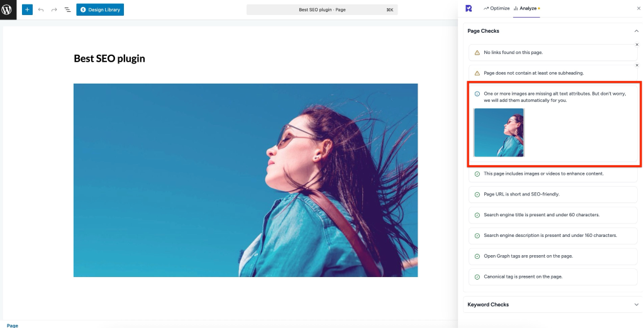644x328 pixels.
Task: Click the undo arrow icon
Action: [x=41, y=9]
